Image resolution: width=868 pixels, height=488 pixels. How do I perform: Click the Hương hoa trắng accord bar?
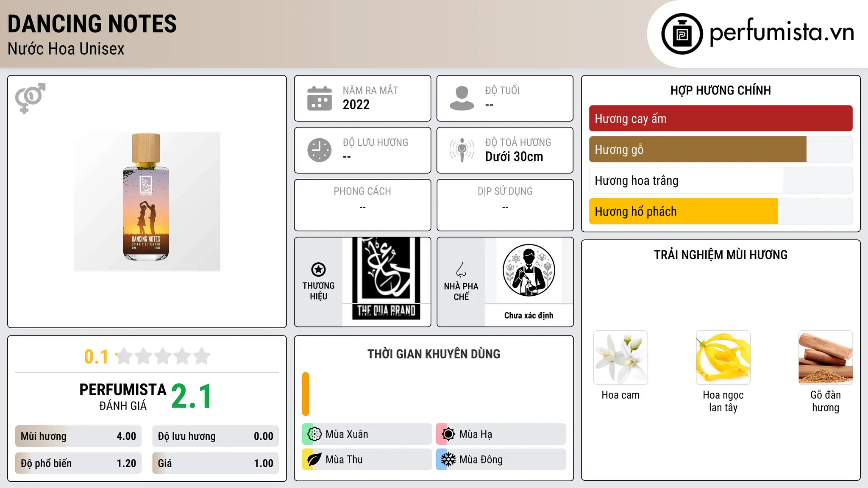[721, 180]
